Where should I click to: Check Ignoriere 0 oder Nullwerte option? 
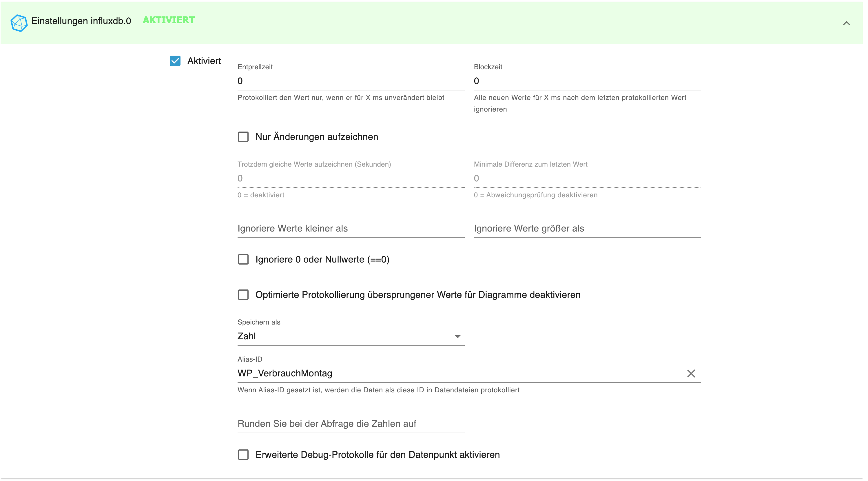(x=243, y=260)
